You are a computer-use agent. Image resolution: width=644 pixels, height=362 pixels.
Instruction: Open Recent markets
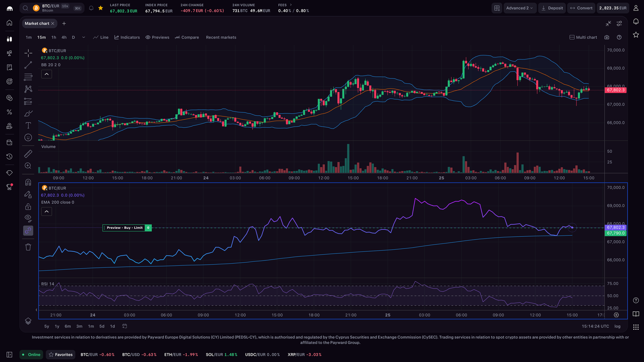221,37
